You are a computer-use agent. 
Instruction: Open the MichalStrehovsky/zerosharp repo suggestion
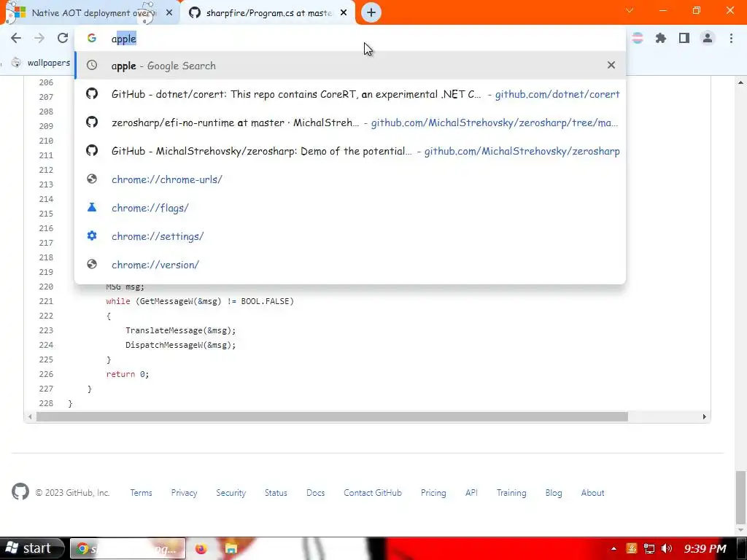(x=350, y=151)
